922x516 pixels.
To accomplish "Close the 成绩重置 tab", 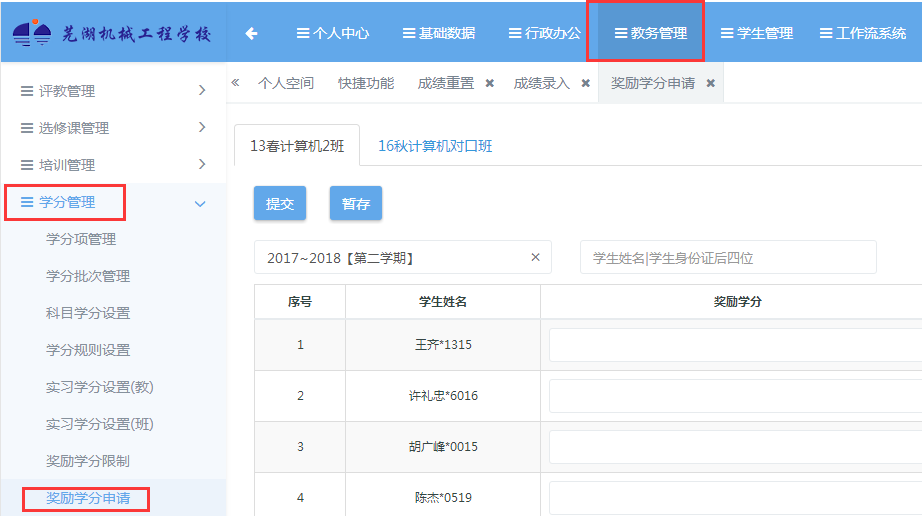I will tap(489, 84).
